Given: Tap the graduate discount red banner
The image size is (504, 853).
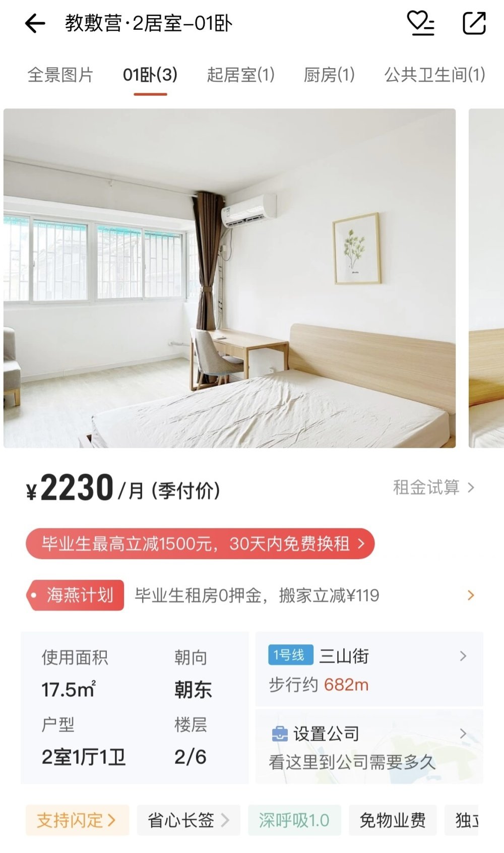Looking at the screenshot, I should tap(200, 543).
